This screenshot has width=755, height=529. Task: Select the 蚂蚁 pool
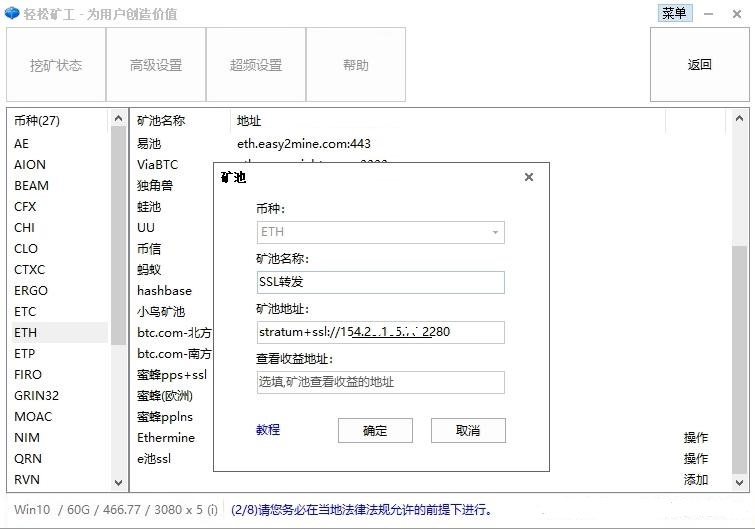pyautogui.click(x=149, y=270)
